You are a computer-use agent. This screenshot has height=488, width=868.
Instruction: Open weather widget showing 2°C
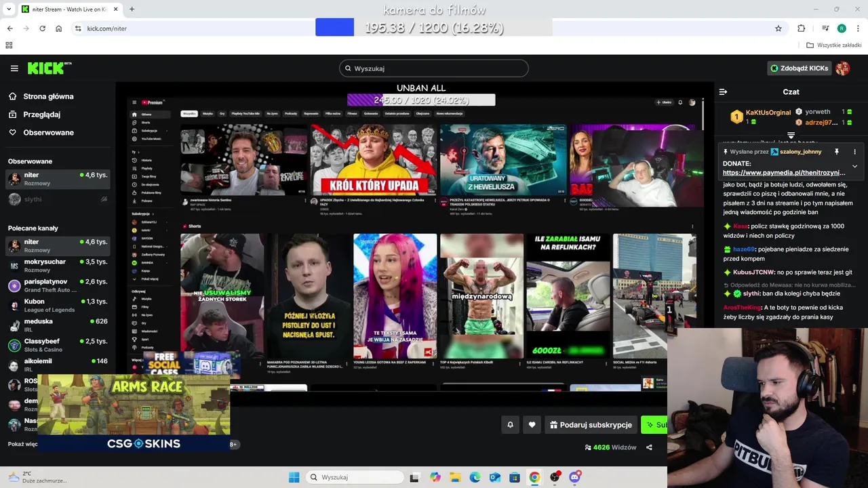(37, 477)
